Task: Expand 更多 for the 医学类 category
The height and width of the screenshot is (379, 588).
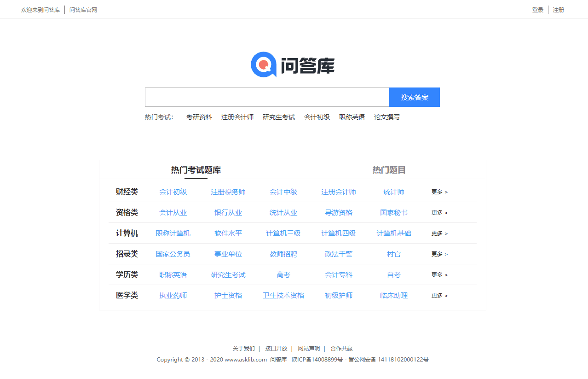Action: (439, 295)
